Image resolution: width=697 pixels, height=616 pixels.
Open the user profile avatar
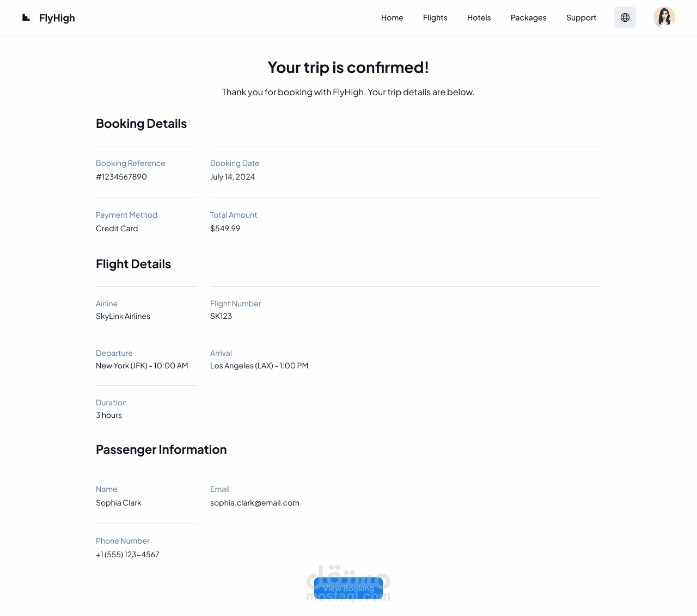click(x=664, y=17)
